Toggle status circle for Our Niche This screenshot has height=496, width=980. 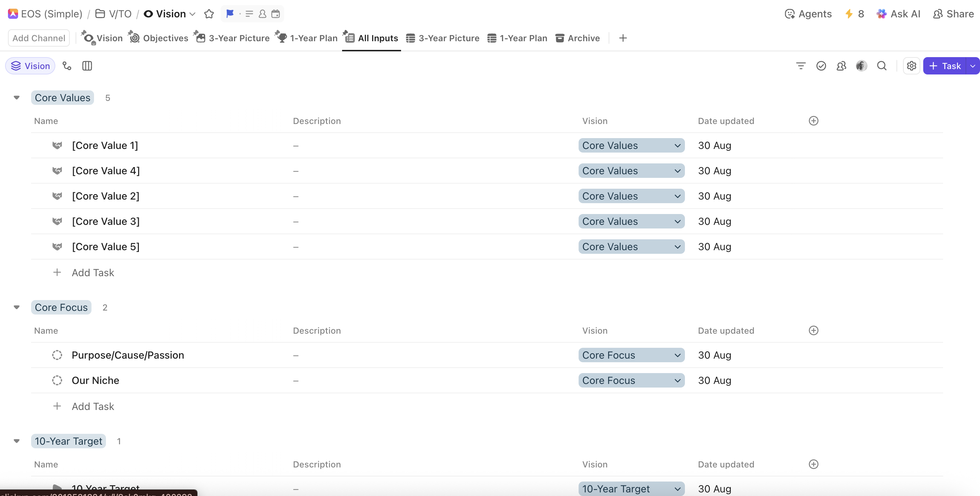tap(57, 380)
